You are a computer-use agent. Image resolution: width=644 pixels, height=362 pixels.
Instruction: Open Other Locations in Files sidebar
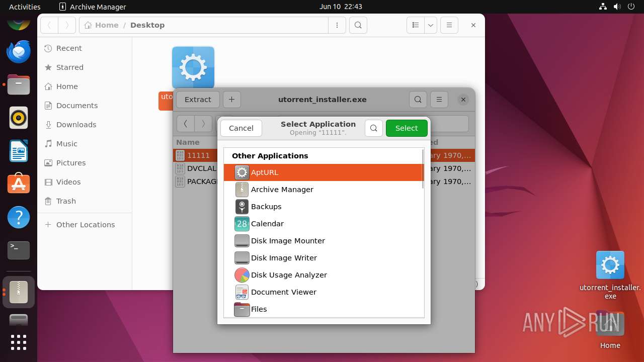coord(85,225)
